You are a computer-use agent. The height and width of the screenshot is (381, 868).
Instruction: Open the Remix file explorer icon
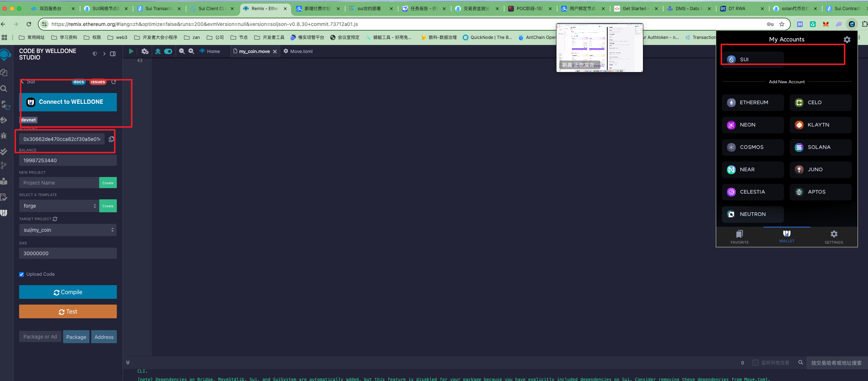(x=4, y=72)
